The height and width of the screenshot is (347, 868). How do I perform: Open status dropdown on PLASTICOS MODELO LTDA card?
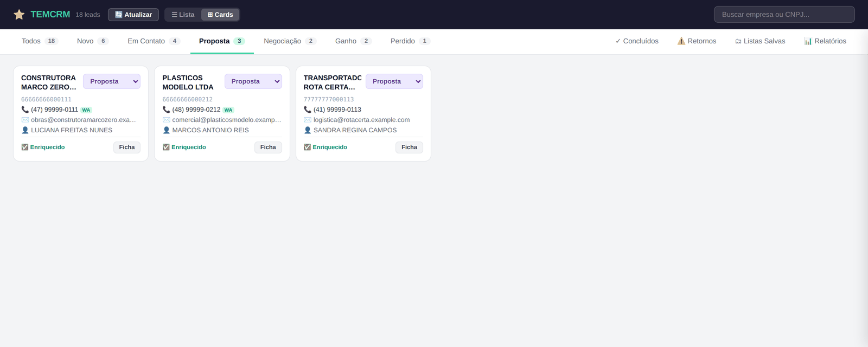tap(253, 81)
